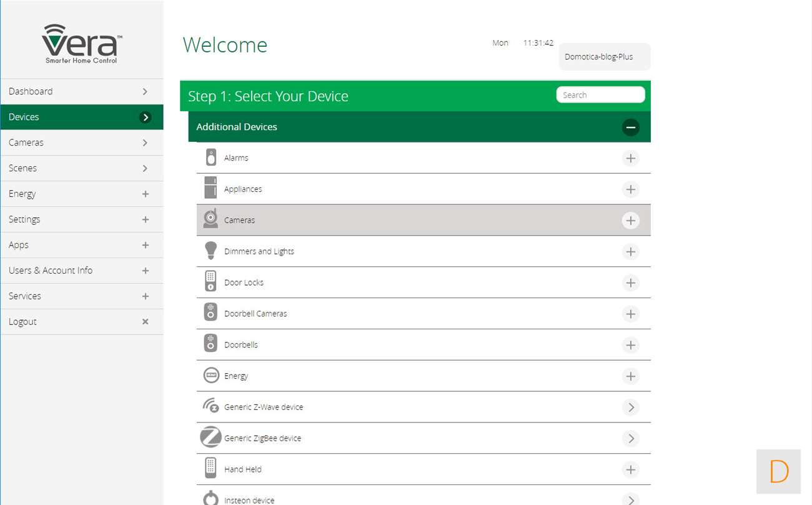
Task: Click the orange D badge
Action: [778, 471]
